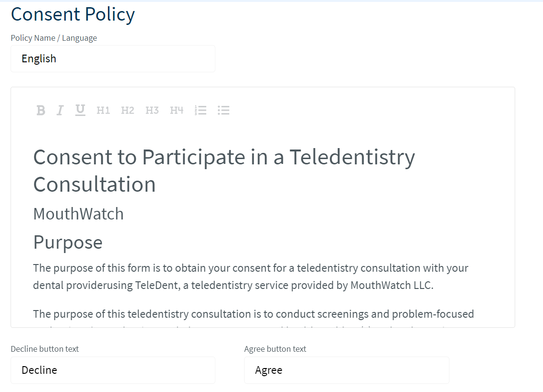The width and height of the screenshot is (543, 392).
Task: Apply Heading 1 style with H1
Action: (x=103, y=110)
